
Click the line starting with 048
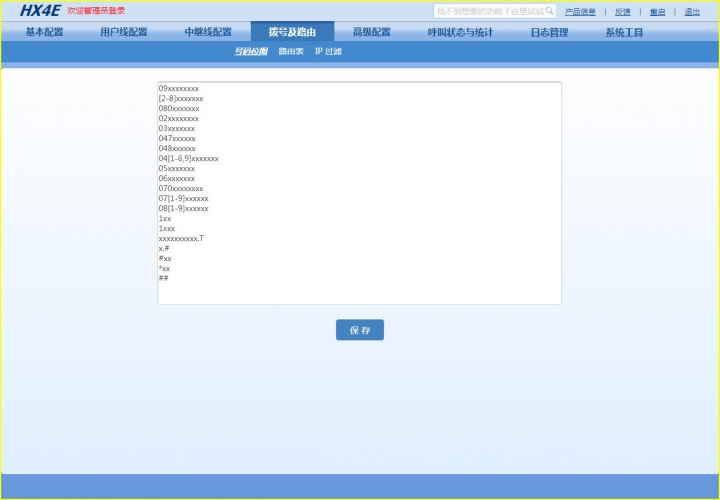(177, 149)
